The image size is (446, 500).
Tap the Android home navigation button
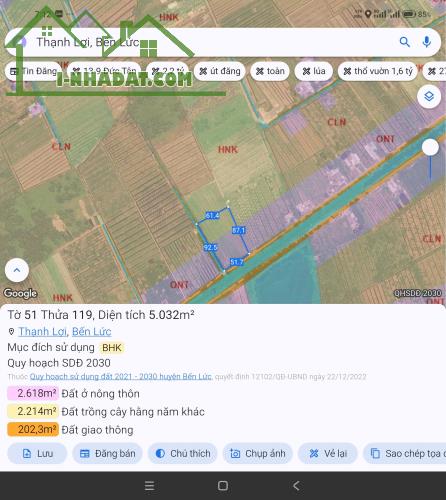coord(223,486)
